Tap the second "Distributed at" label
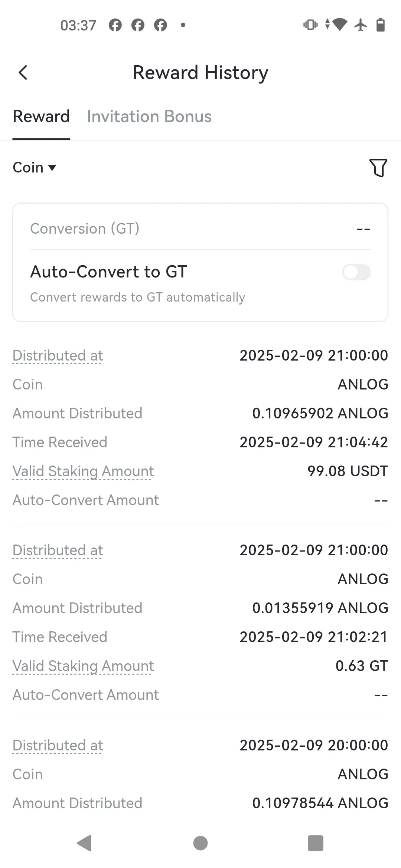 (58, 550)
